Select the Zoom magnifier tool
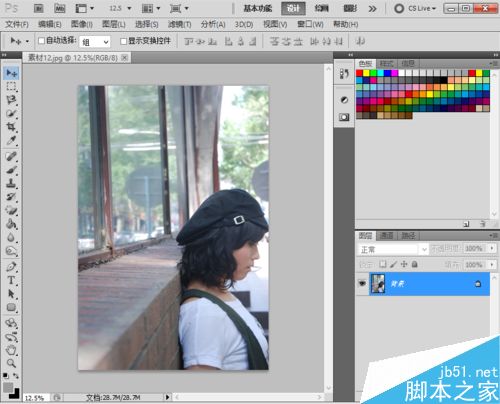500x404 pixels. [x=11, y=363]
